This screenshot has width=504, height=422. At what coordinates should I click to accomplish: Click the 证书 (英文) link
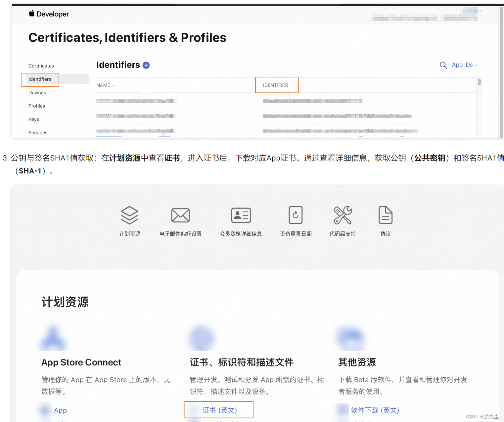220,410
